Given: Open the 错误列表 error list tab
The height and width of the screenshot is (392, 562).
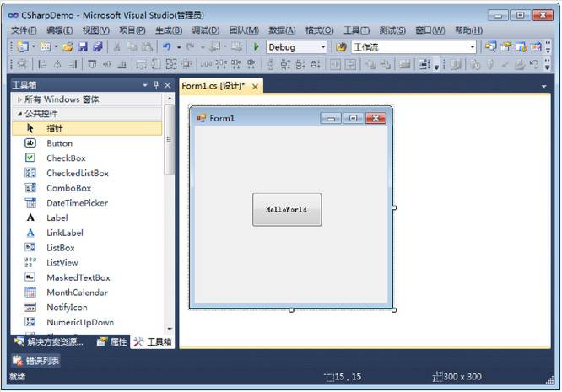Looking at the screenshot, I should point(35,361).
